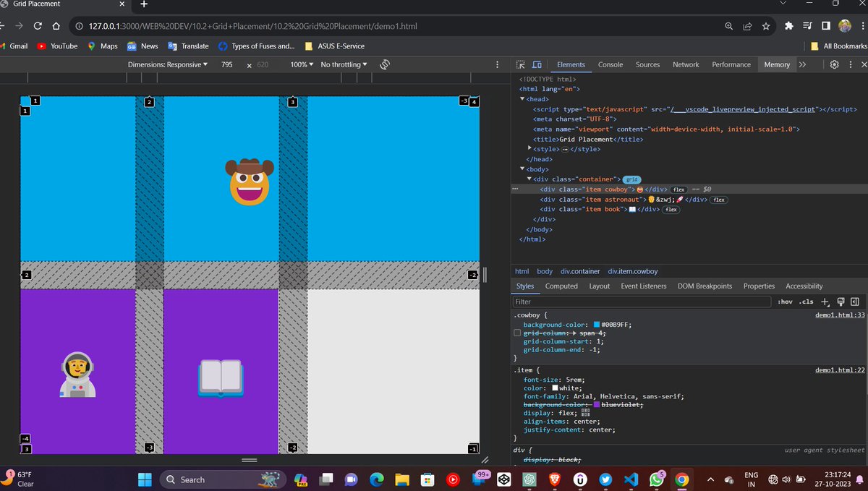
Task: Open the demo1.html:33 source link
Action: pyautogui.click(x=840, y=315)
